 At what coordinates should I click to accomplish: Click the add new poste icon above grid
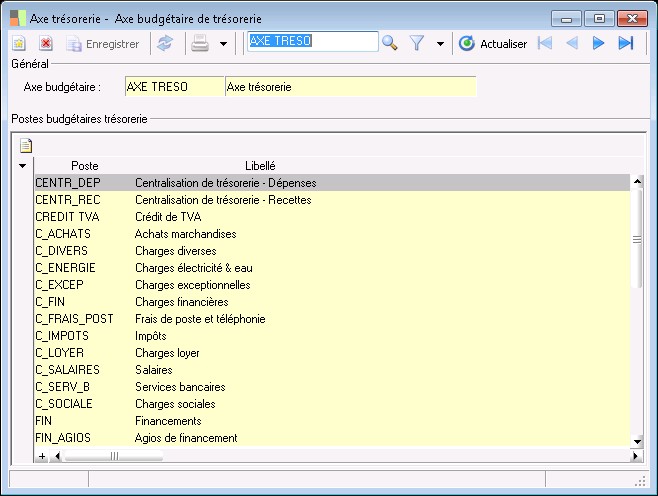coord(26,145)
